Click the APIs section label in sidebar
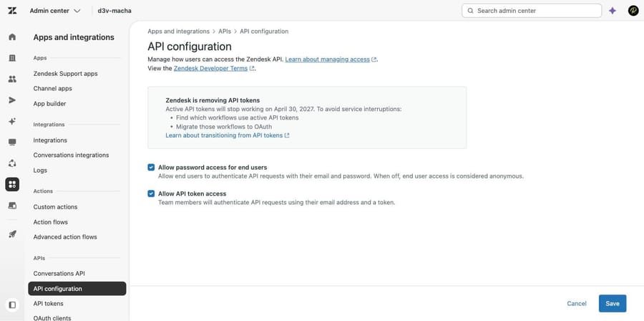644x321 pixels. coord(39,258)
